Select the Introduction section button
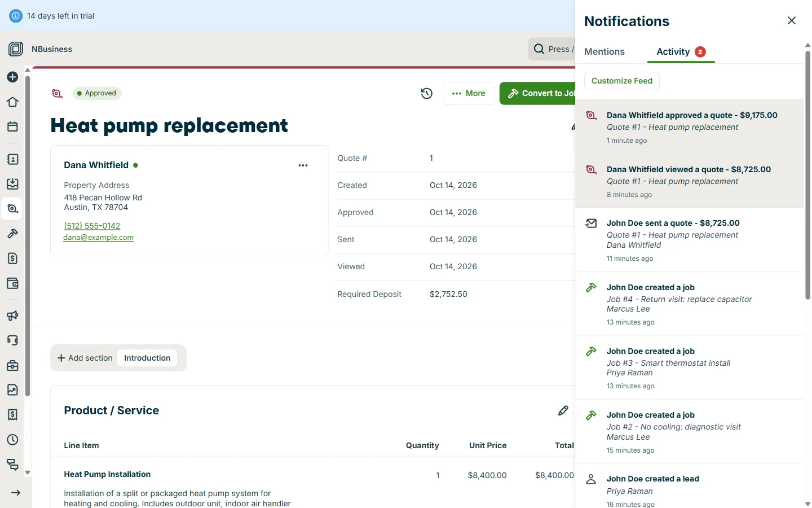 click(x=147, y=358)
